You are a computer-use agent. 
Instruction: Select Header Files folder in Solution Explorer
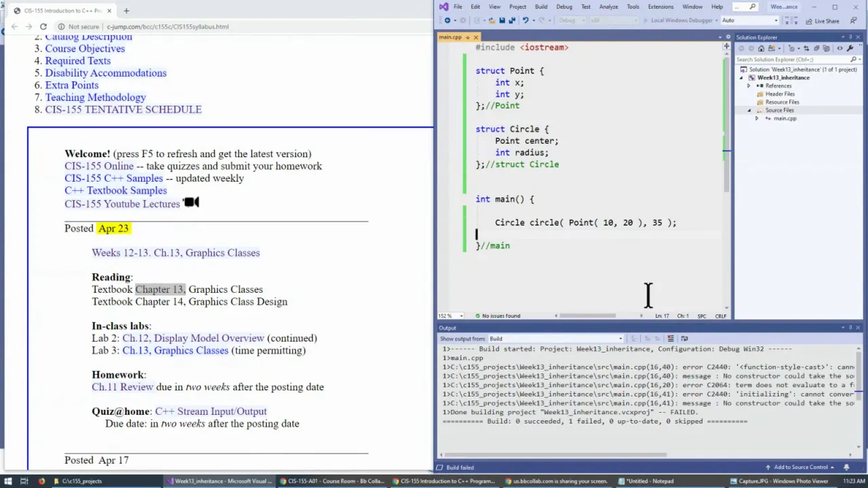[x=780, y=94]
